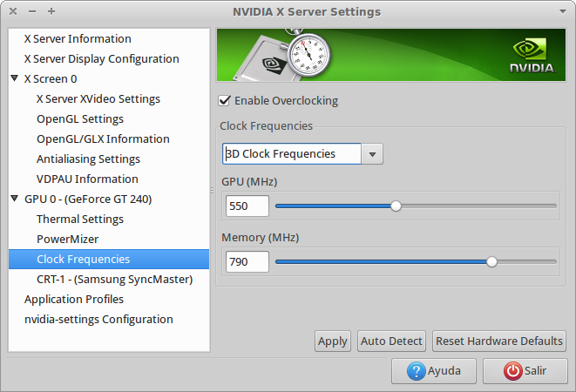Click the GPU MHz slider handle
Image resolution: width=576 pixels, height=392 pixels.
click(x=396, y=206)
